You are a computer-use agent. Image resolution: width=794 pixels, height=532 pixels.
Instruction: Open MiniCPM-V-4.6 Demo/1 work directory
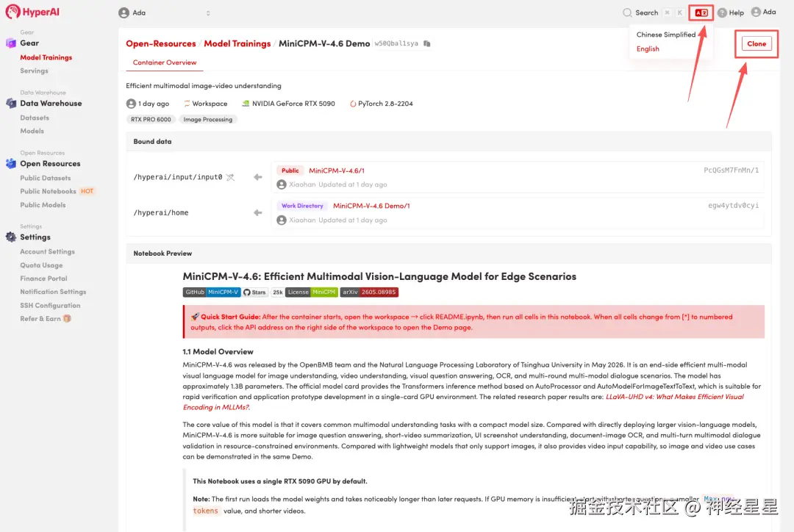coord(371,206)
